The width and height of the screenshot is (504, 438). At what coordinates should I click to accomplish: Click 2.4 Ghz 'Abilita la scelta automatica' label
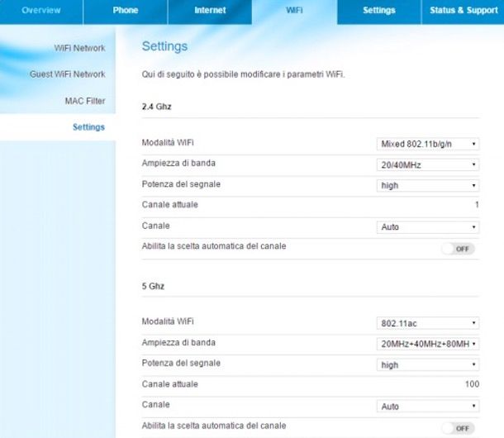(x=214, y=246)
